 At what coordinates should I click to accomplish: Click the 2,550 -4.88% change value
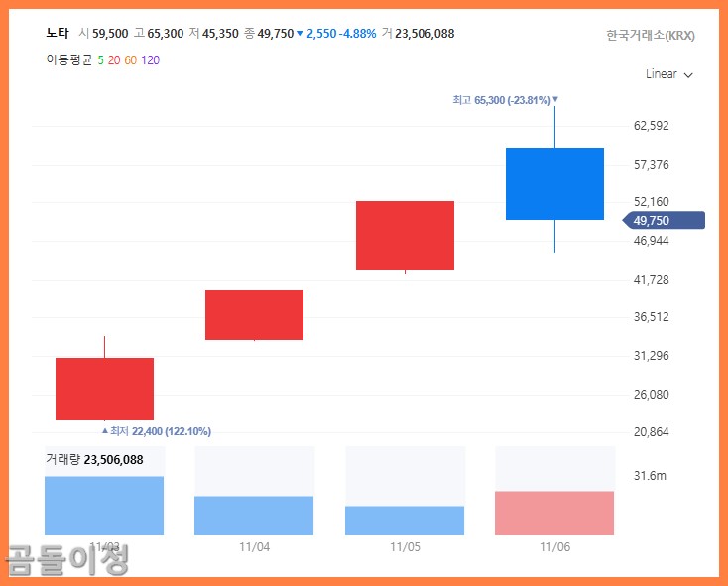341,34
